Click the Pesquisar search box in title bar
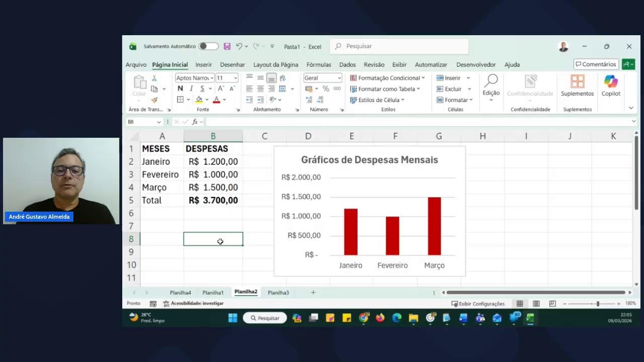Screen dimensions: 644x362 tap(399, 46)
